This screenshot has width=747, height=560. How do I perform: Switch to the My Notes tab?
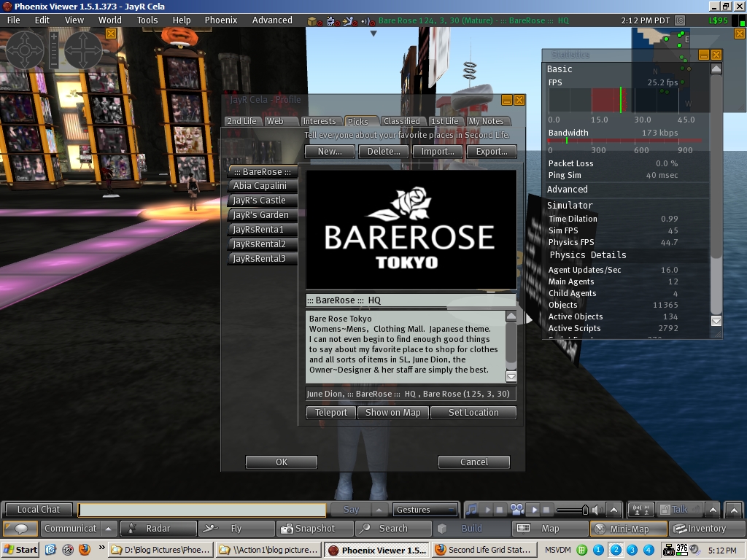tap(486, 122)
